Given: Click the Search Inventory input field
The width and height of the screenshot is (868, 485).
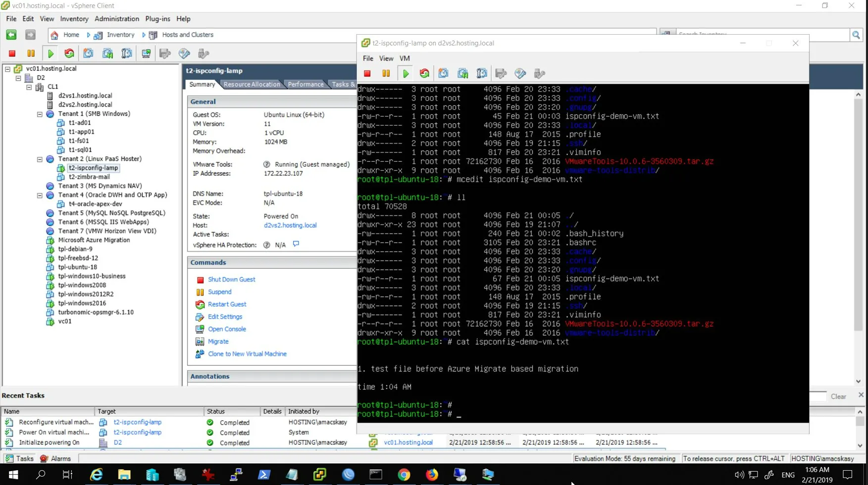Looking at the screenshot, I should tap(763, 34).
